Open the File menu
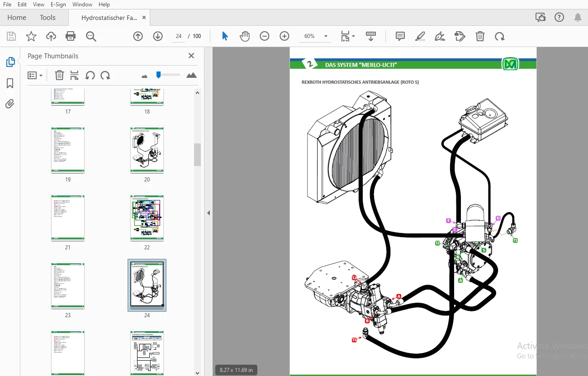This screenshot has width=588, height=376. click(x=7, y=5)
